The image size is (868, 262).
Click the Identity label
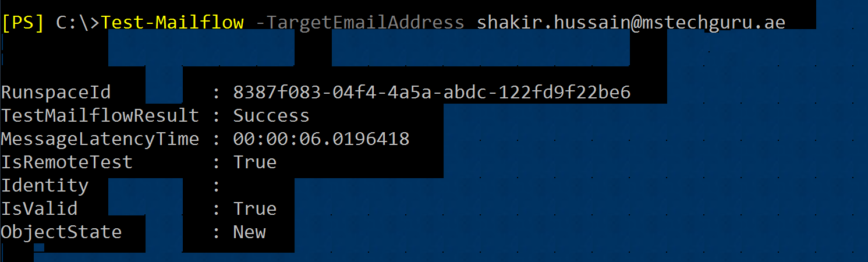45,186
